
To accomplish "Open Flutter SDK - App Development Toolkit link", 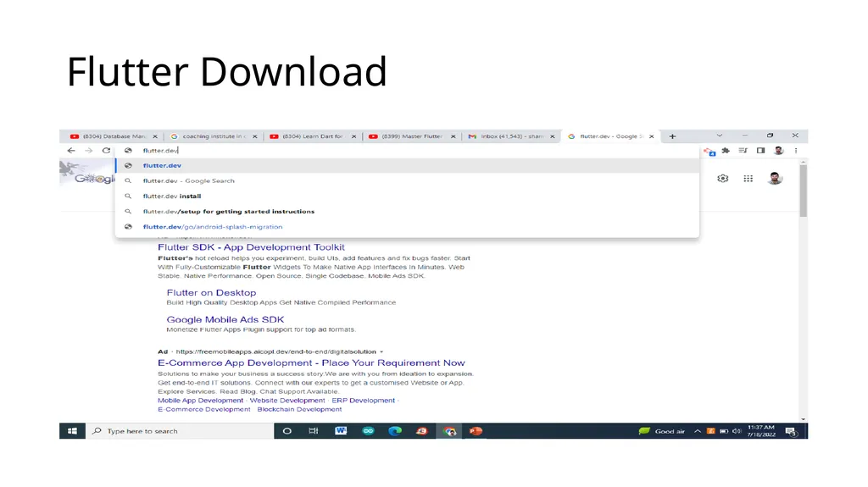I will point(251,247).
